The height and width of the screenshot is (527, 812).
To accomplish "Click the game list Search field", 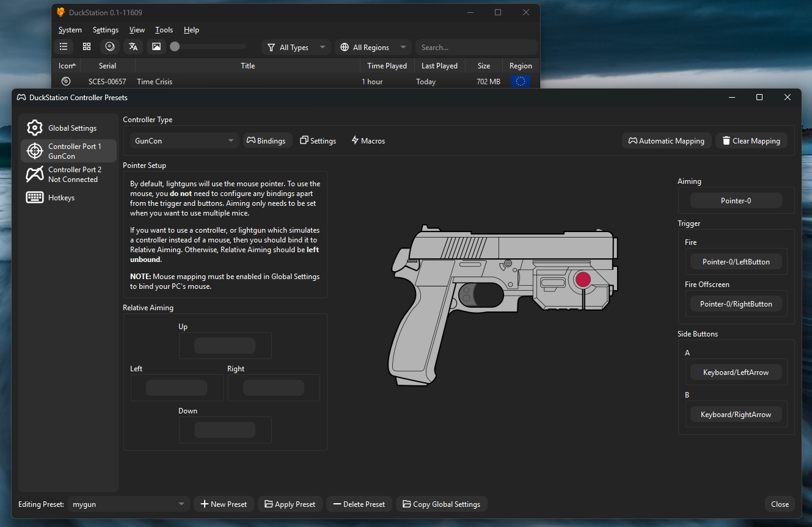I will [476, 47].
